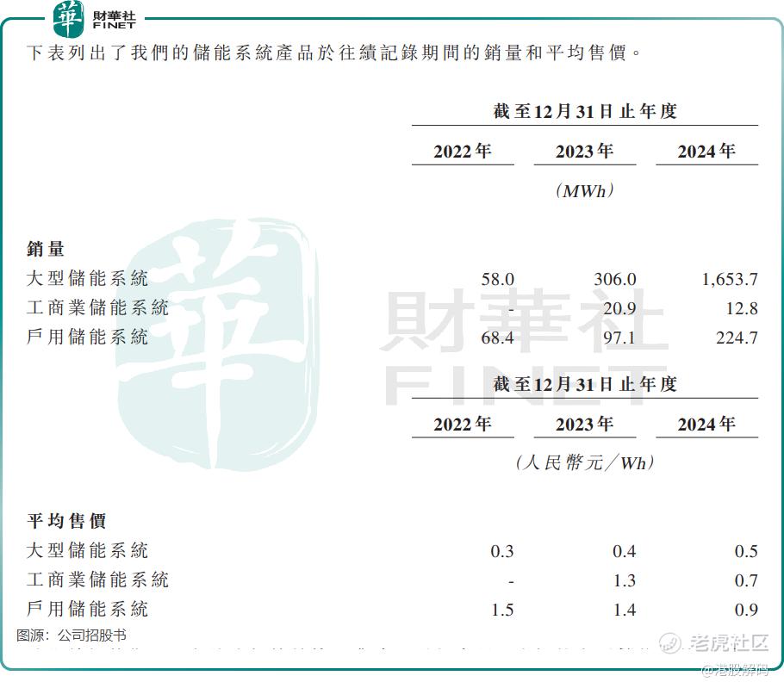Click the source caption 图源: 公司招股书
This screenshot has width=784, height=688.
71,635
